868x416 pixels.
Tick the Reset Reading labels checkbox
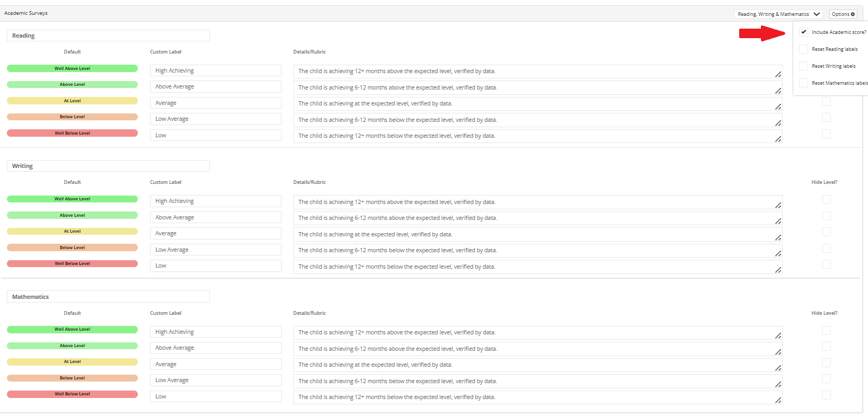click(x=804, y=49)
